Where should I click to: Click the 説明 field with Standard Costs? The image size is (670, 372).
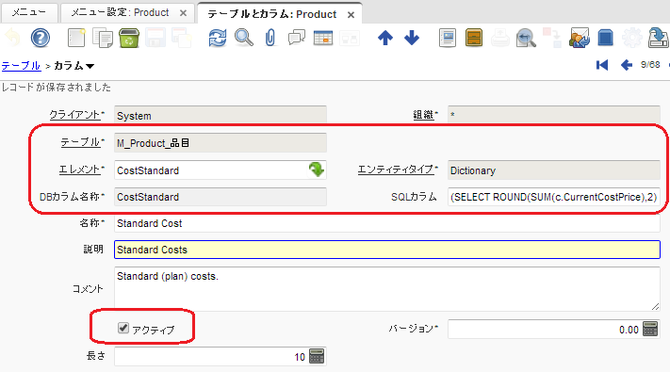(387, 250)
